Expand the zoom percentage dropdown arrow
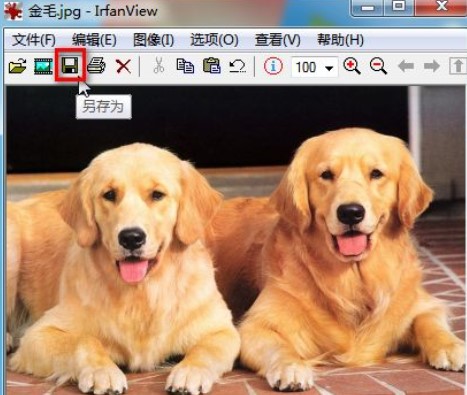 (x=329, y=68)
